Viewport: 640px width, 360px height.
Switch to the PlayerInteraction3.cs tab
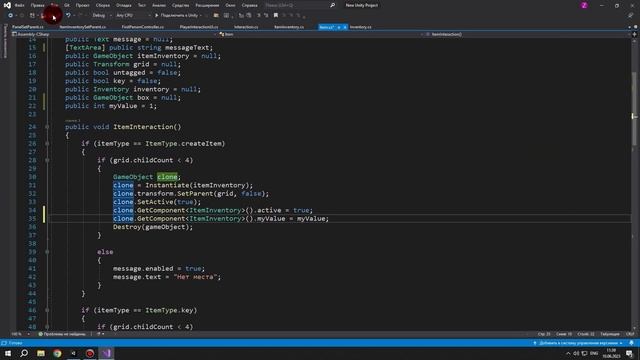pyautogui.click(x=199, y=27)
